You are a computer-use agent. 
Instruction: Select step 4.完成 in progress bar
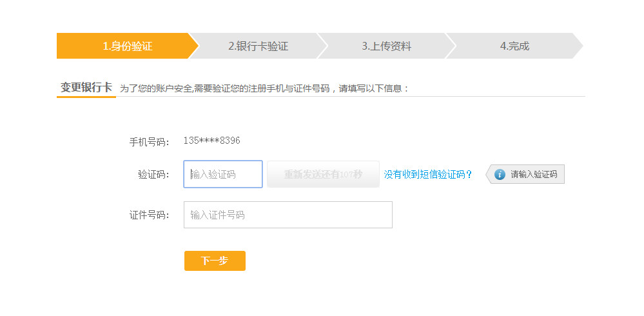pos(514,46)
